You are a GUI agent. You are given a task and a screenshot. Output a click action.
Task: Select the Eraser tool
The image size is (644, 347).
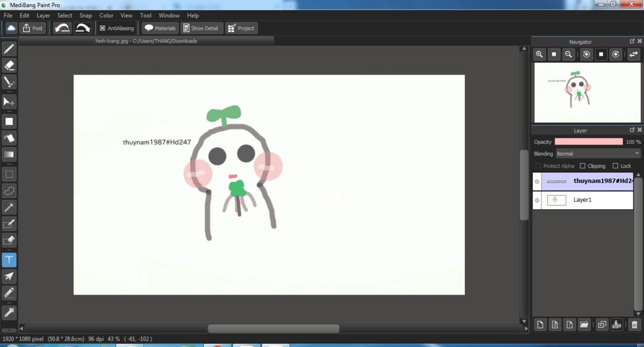coord(9,65)
